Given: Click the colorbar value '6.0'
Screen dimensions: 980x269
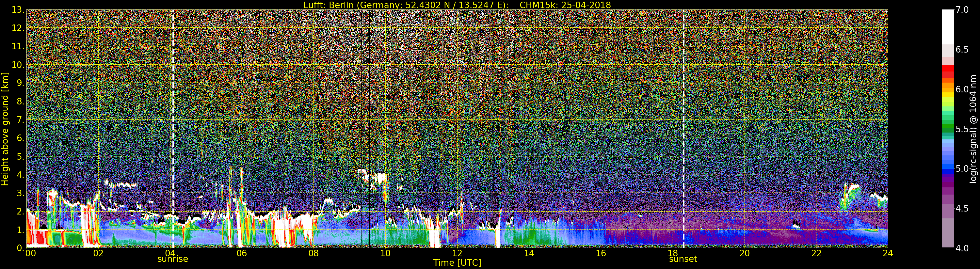Looking at the screenshot, I should 962,89.
